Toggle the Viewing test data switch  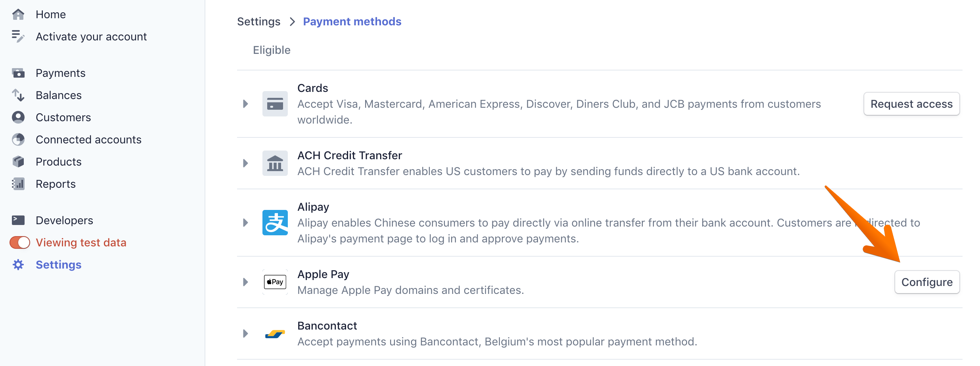coord(20,242)
